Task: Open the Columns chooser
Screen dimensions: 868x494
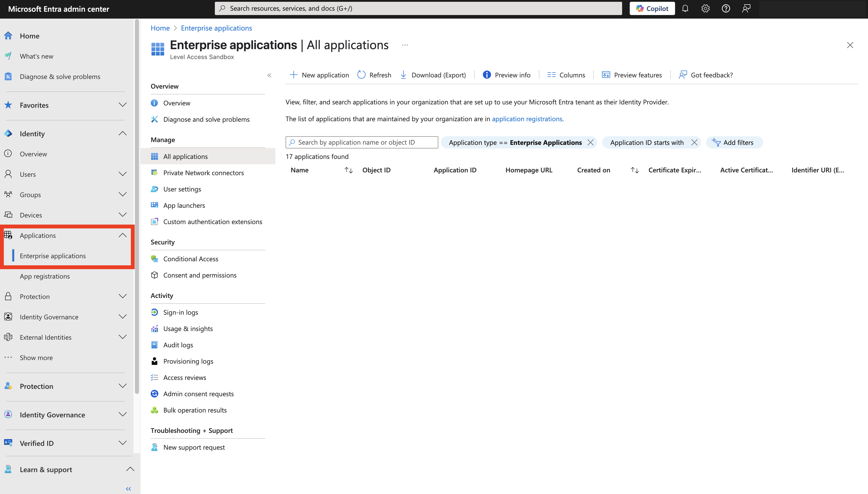Action: click(566, 75)
